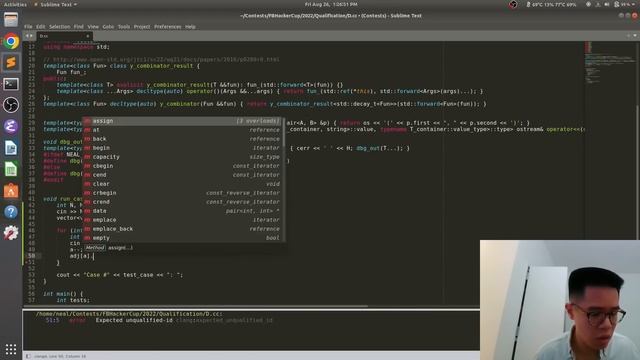Open the Preferences menu
Image resolution: width=640 pixels, height=360 pixels.
point(168,27)
